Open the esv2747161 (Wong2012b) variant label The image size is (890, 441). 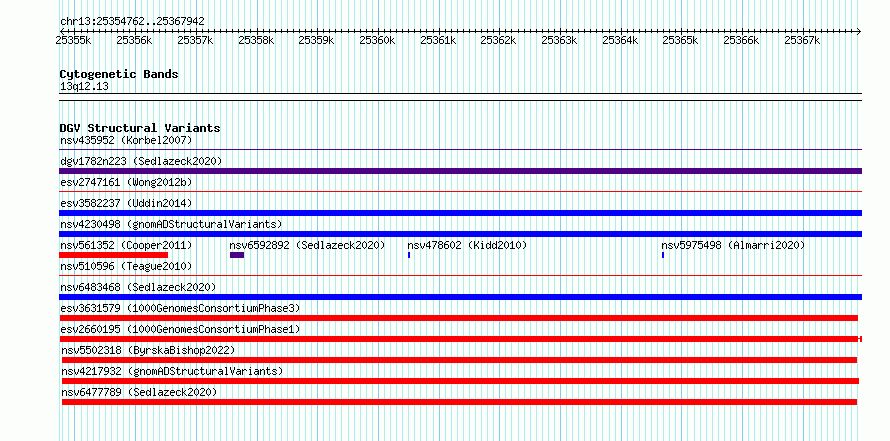[126, 182]
